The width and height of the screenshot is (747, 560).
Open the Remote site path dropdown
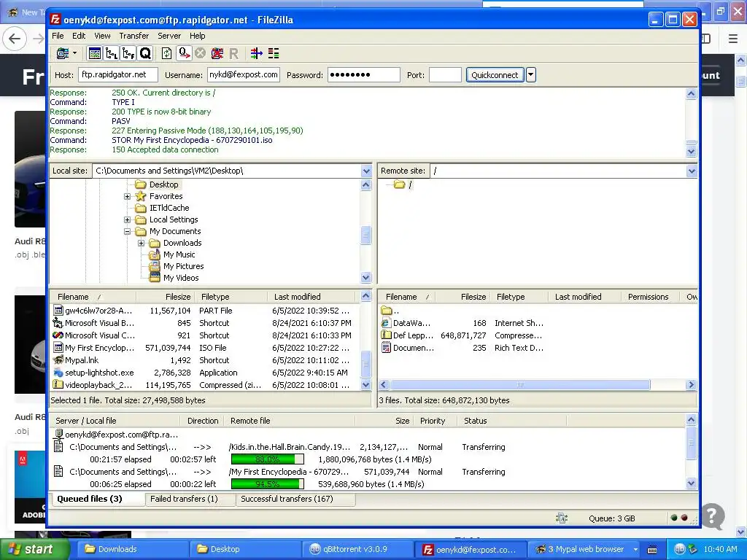(692, 171)
